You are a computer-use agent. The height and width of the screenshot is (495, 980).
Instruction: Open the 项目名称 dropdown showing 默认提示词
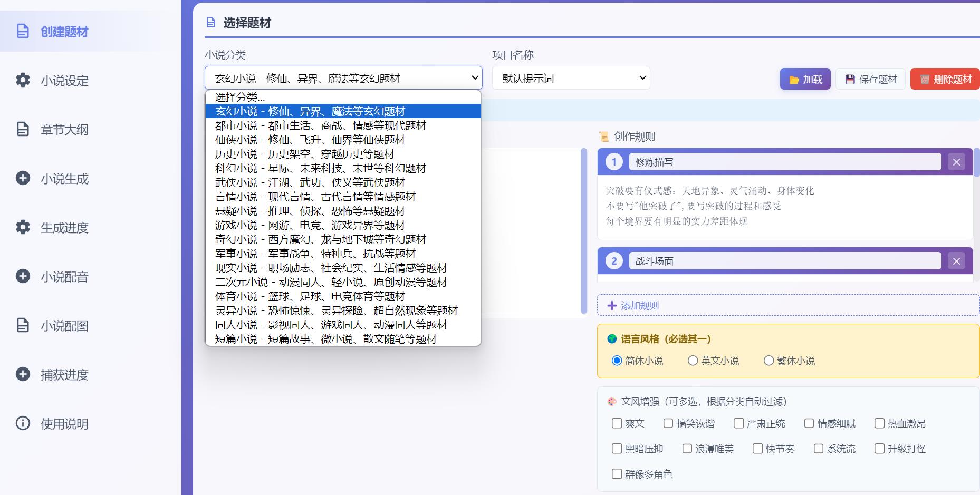point(571,79)
